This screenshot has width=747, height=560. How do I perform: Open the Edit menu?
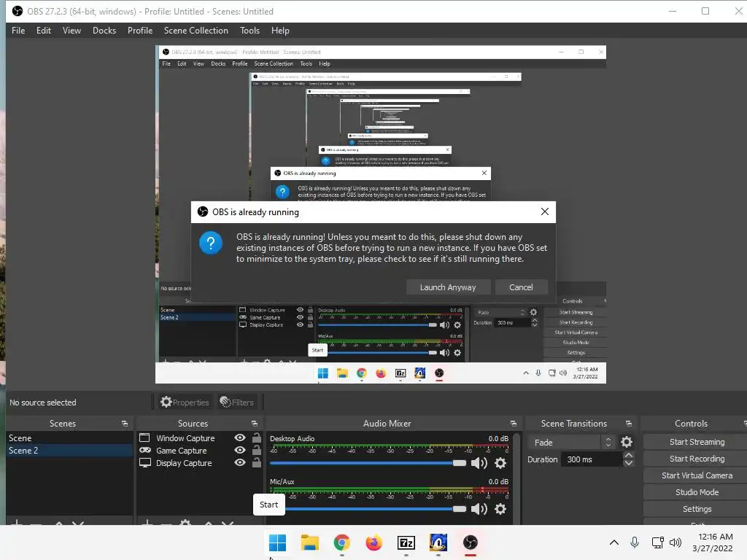tap(43, 31)
